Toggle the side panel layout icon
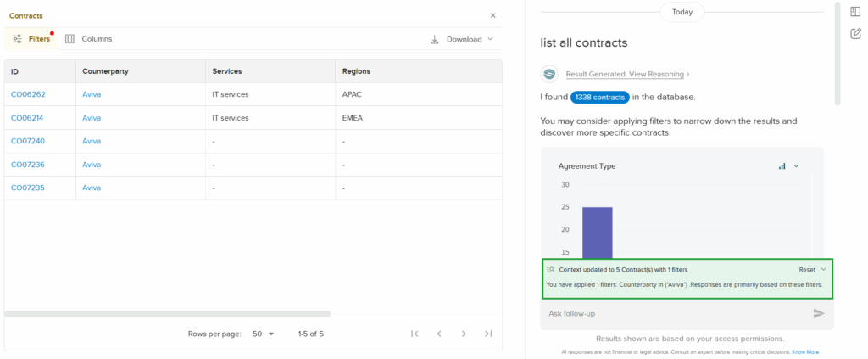Viewport: 868px width, 359px height. 855,11
